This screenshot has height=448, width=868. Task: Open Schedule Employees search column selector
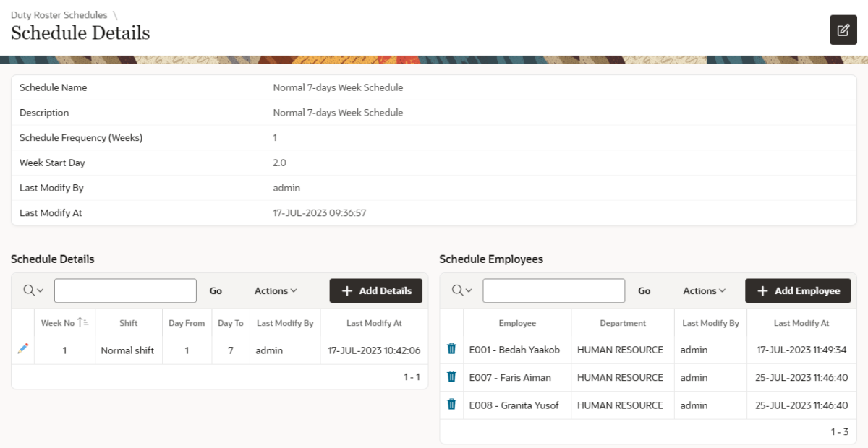pyautogui.click(x=461, y=290)
